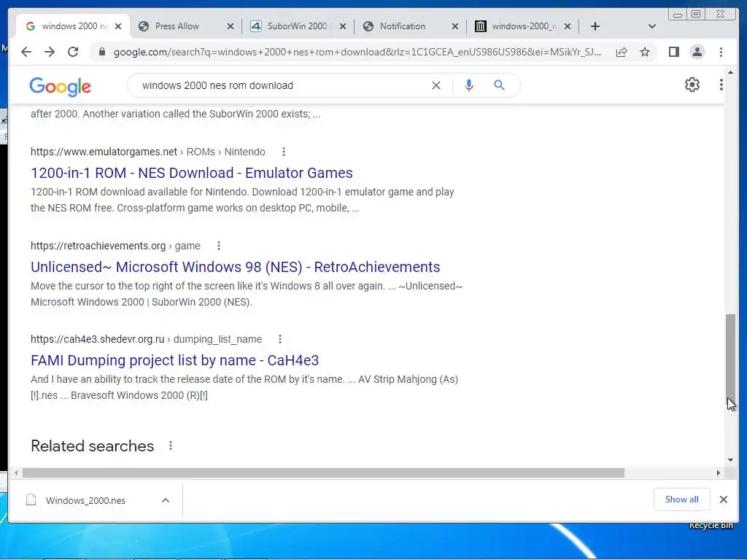This screenshot has height=560, width=747.
Task: Click the vertical scrollbar thumb
Action: [x=730, y=358]
